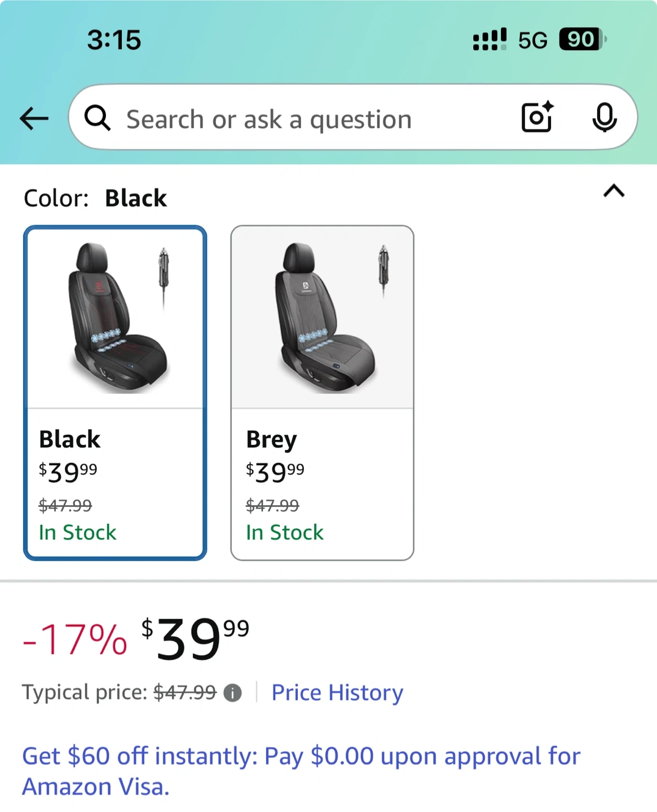
Task: Tap the Color: Black label
Action: [x=95, y=198]
